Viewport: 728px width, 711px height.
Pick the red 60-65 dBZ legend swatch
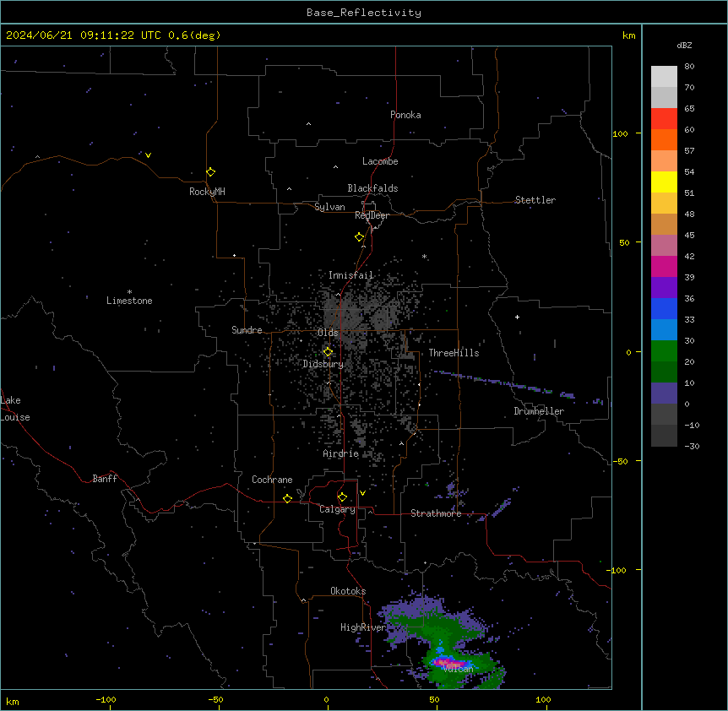click(664, 119)
